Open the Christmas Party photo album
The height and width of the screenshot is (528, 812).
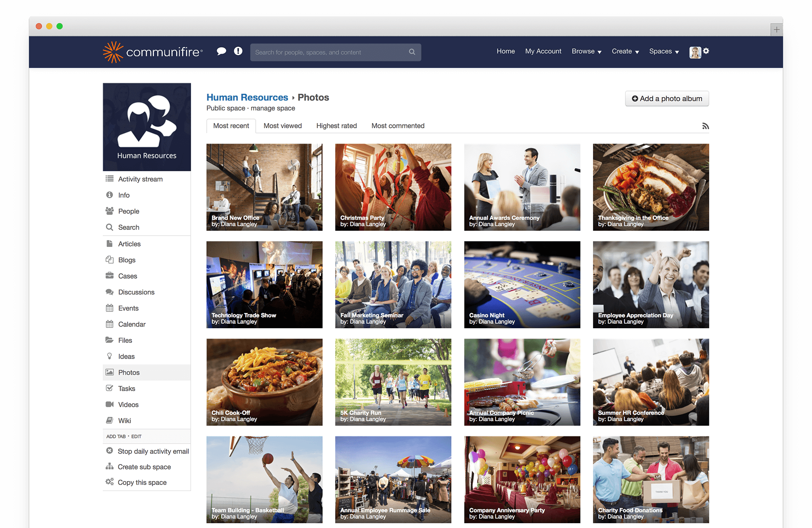click(x=393, y=187)
